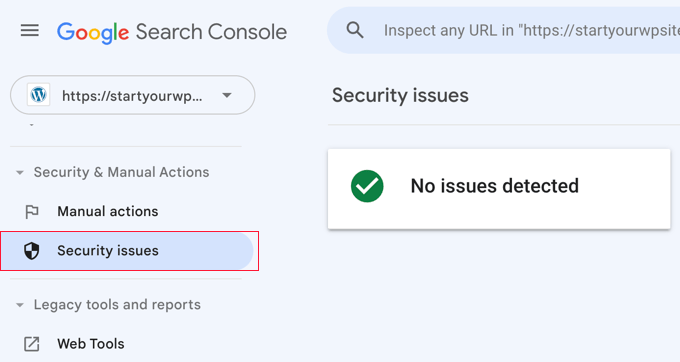
Task: Open the hamburger main menu
Action: [x=29, y=31]
